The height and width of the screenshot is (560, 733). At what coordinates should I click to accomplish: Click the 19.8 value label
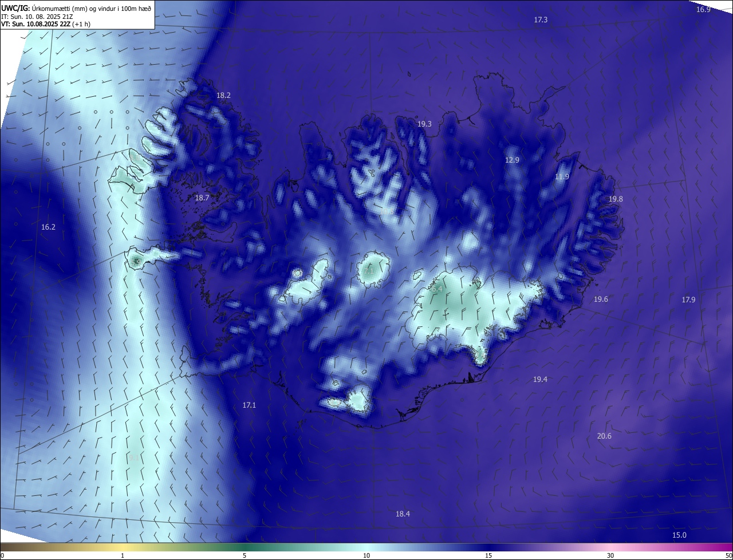(616, 199)
